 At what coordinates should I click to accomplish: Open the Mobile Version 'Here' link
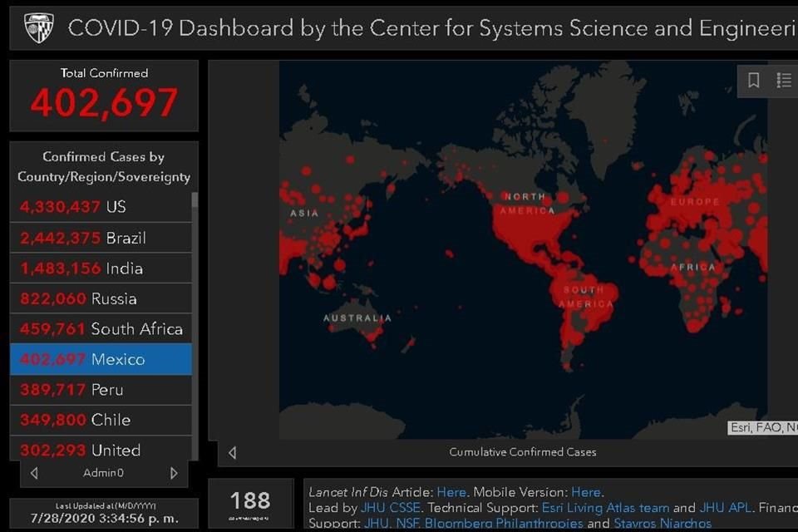pyautogui.click(x=586, y=492)
